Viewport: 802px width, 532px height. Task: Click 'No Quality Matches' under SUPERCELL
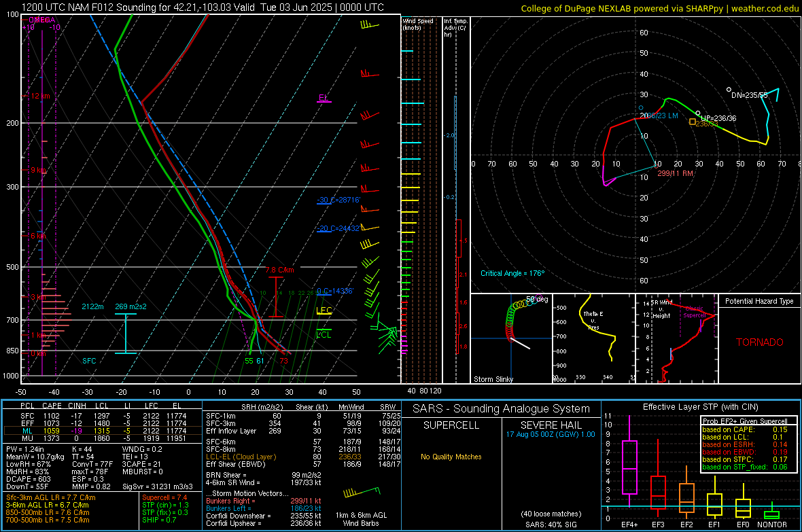(451, 457)
